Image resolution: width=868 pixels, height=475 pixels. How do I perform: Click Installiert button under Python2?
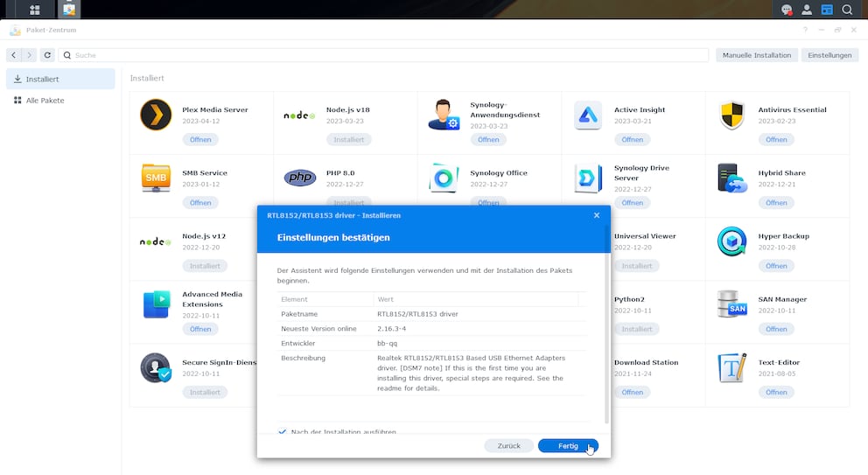pyautogui.click(x=637, y=329)
